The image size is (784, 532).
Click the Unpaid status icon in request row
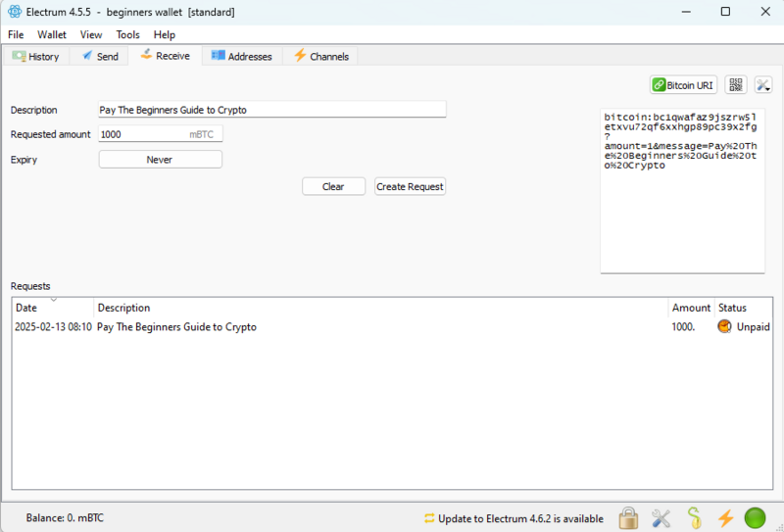(724, 326)
